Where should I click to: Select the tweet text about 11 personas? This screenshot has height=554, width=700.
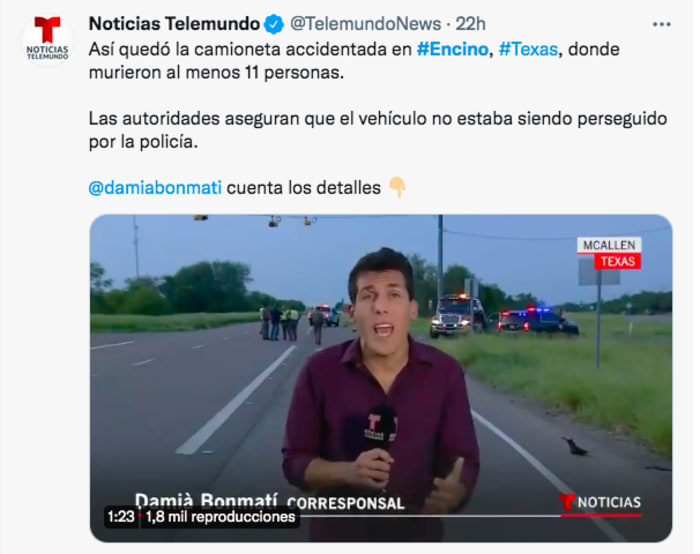(x=354, y=61)
